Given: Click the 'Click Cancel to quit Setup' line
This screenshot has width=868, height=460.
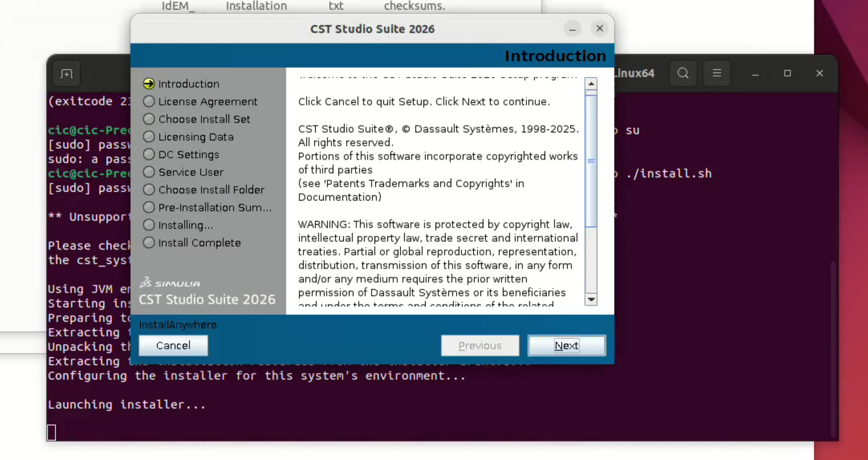Looking at the screenshot, I should [424, 102].
